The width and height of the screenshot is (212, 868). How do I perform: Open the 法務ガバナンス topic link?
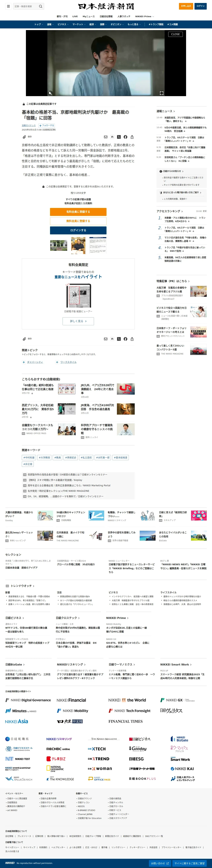(29, 125)
